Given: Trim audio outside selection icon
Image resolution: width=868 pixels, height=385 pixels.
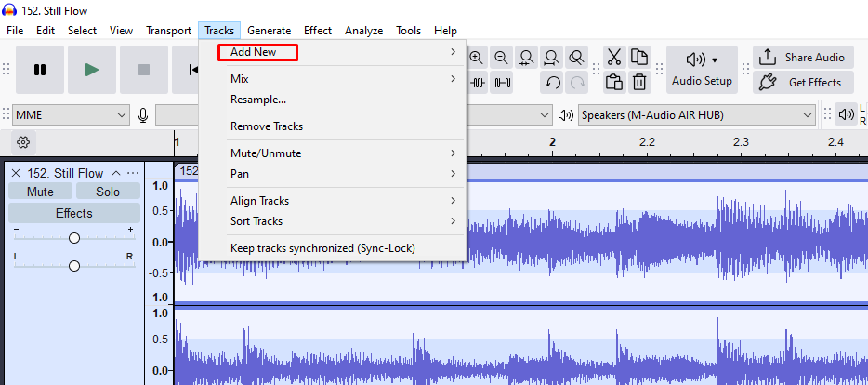Looking at the screenshot, I should (x=479, y=83).
